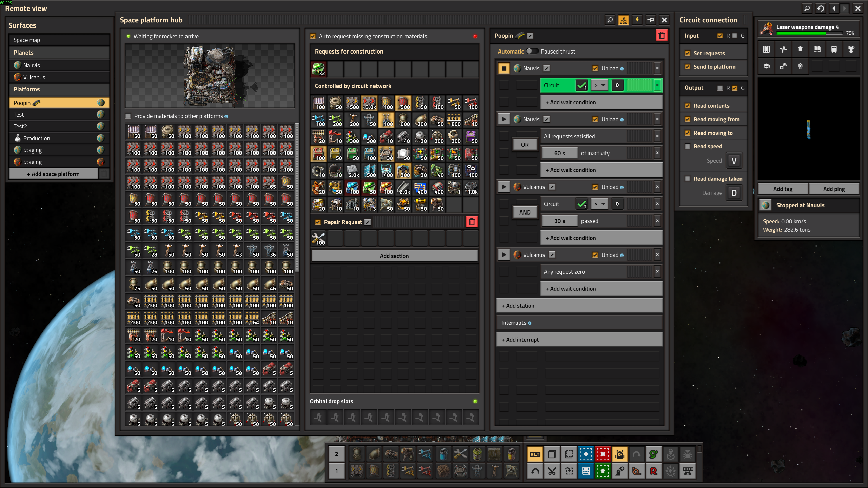Click the Add tag button
The image size is (868, 488).
click(x=783, y=189)
